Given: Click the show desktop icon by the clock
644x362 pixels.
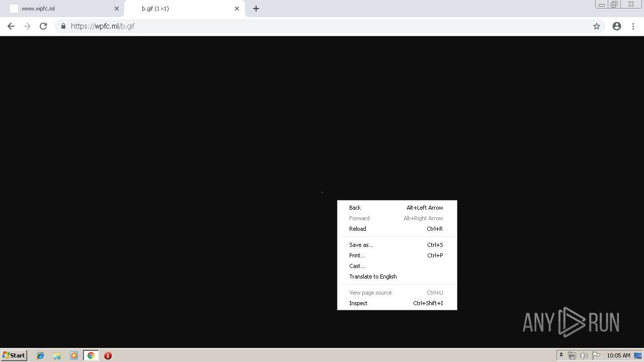Looking at the screenshot, I should coord(638,355).
